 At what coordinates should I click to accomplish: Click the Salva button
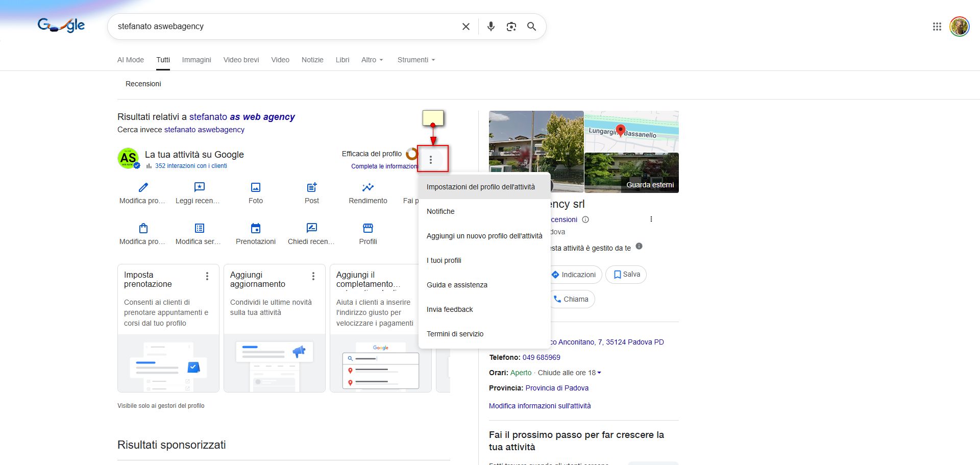coord(626,275)
